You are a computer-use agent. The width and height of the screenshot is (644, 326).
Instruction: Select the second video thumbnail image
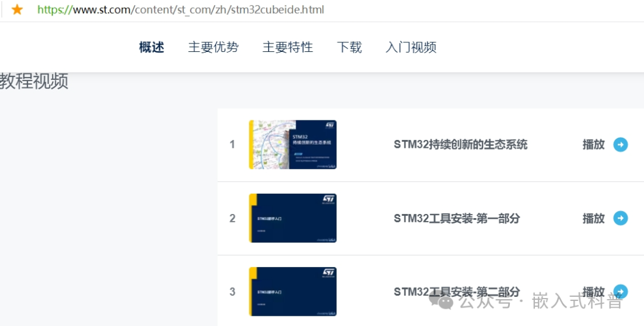tap(293, 218)
